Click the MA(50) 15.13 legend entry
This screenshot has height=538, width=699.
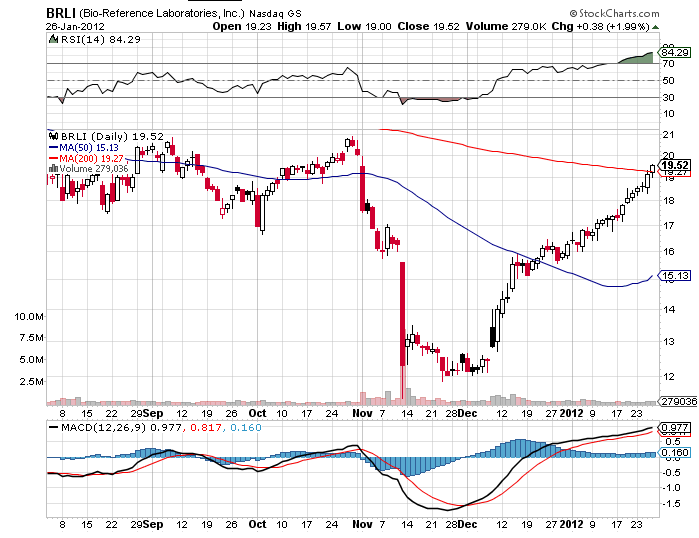(83, 148)
